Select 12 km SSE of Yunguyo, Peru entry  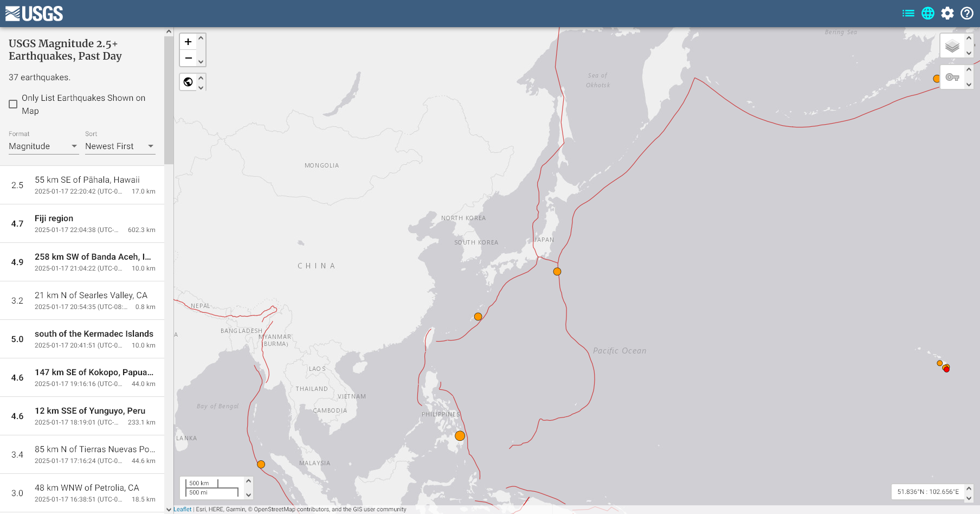pyautogui.click(x=82, y=416)
